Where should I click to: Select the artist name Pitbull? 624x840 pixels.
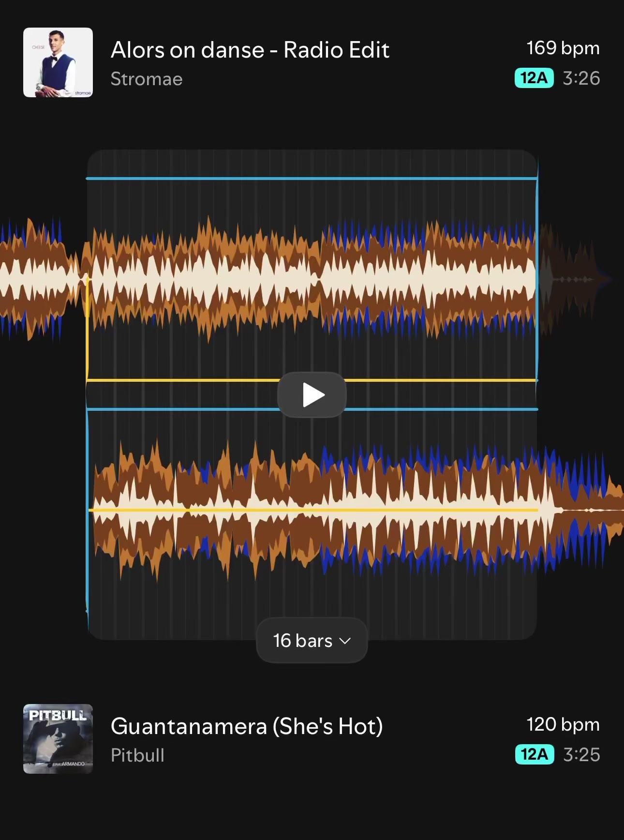point(137,755)
